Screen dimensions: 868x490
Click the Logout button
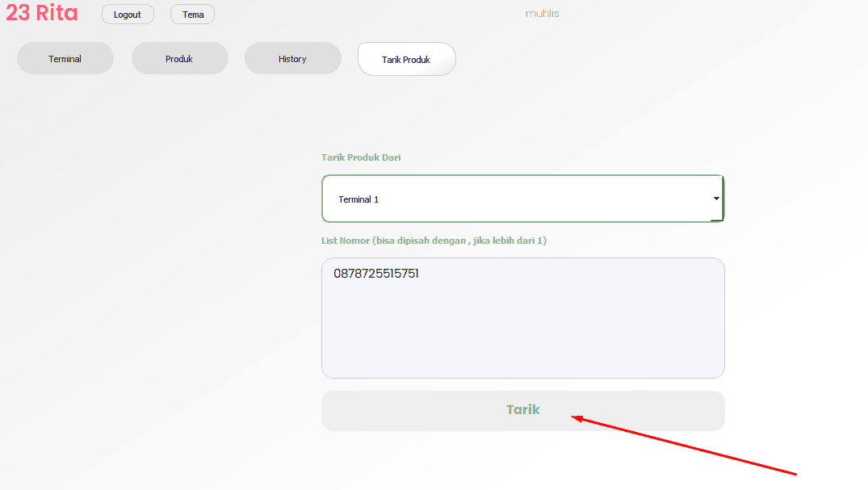click(128, 15)
